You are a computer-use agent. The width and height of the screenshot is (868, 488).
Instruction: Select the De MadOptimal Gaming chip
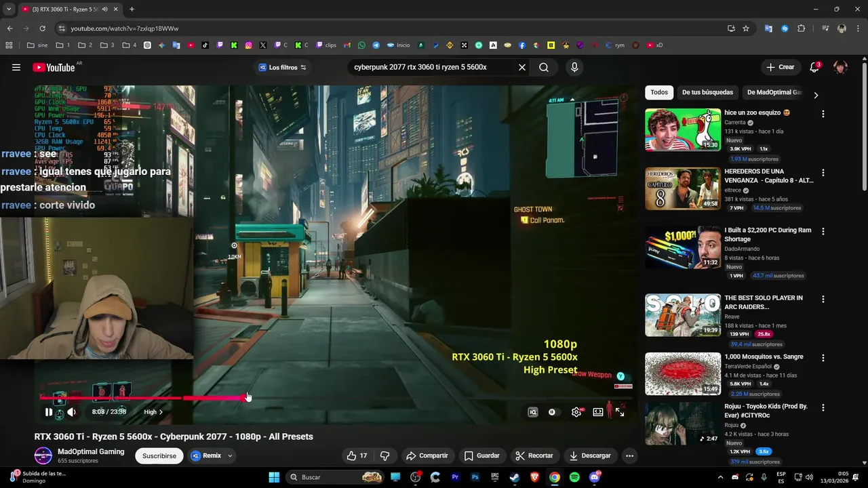774,92
